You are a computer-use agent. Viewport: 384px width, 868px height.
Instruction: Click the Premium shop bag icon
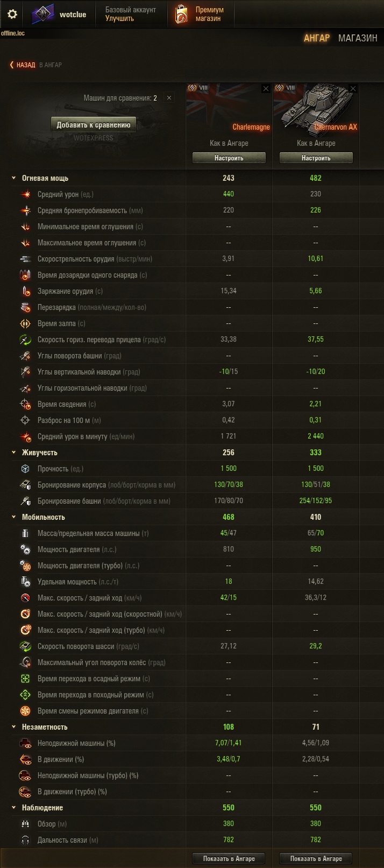(182, 14)
